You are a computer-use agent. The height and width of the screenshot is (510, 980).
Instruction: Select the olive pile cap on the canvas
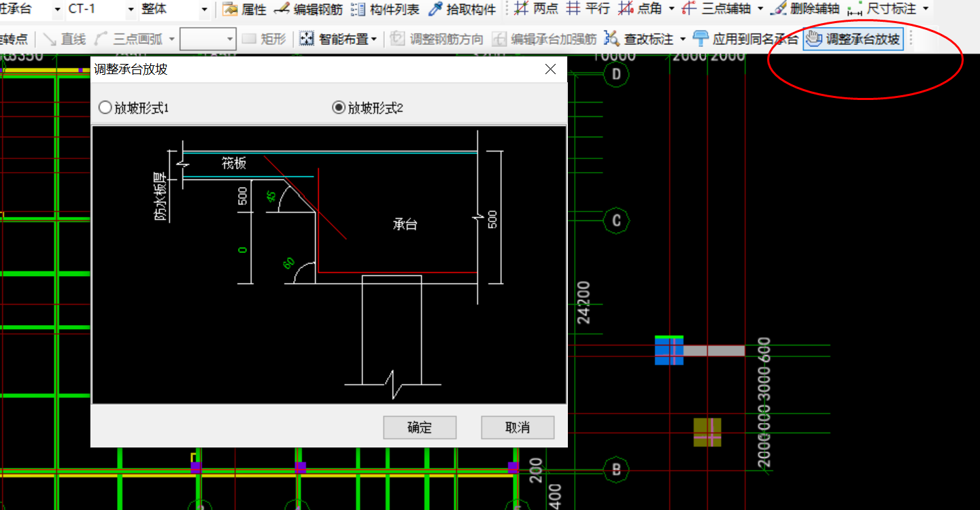click(707, 432)
